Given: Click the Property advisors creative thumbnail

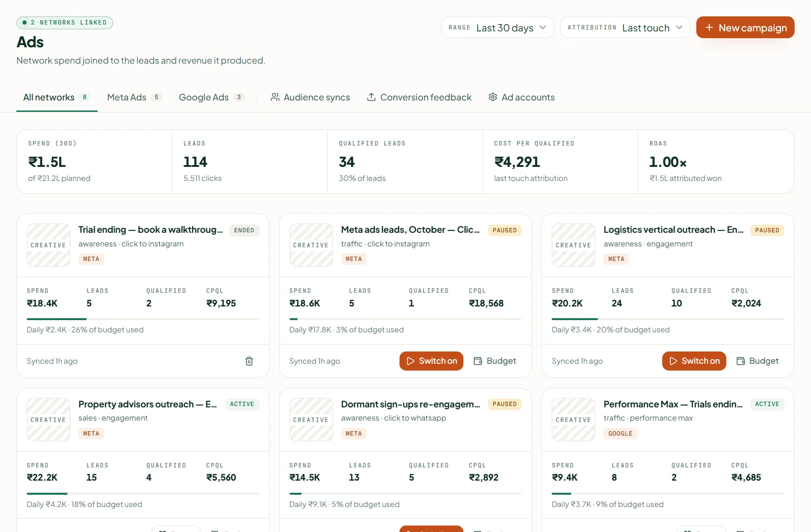Looking at the screenshot, I should [x=49, y=420].
